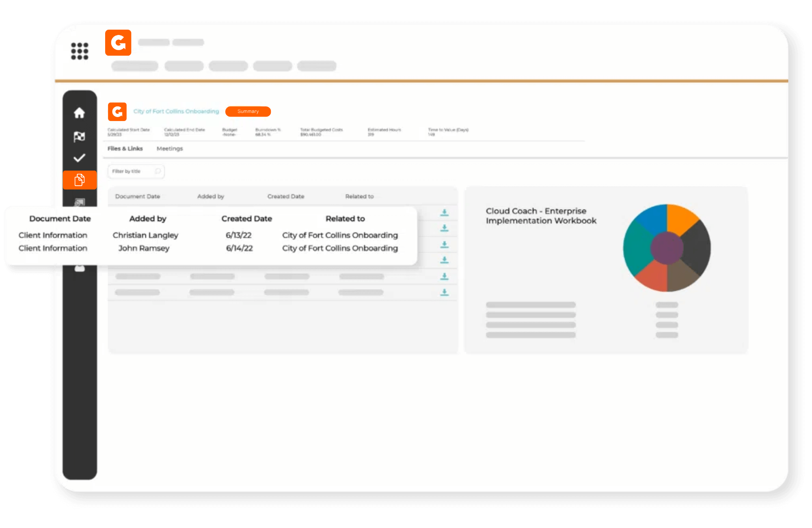Click the topmost download icon in files table

click(445, 212)
